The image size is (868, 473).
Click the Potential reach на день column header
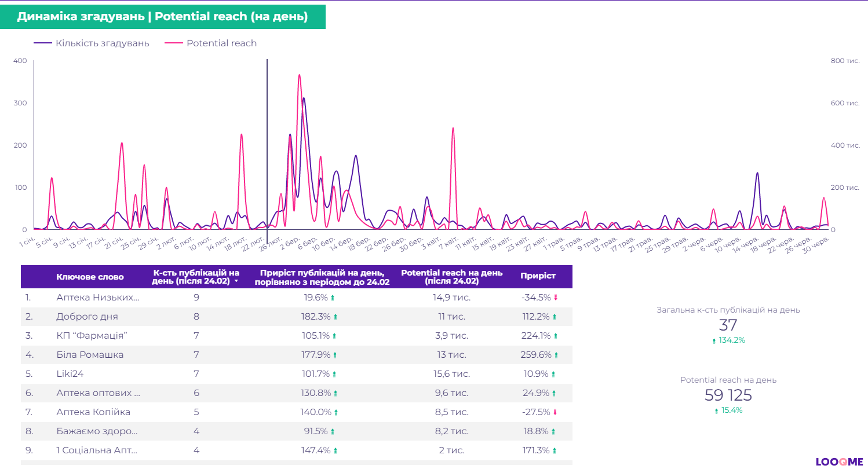point(452,277)
